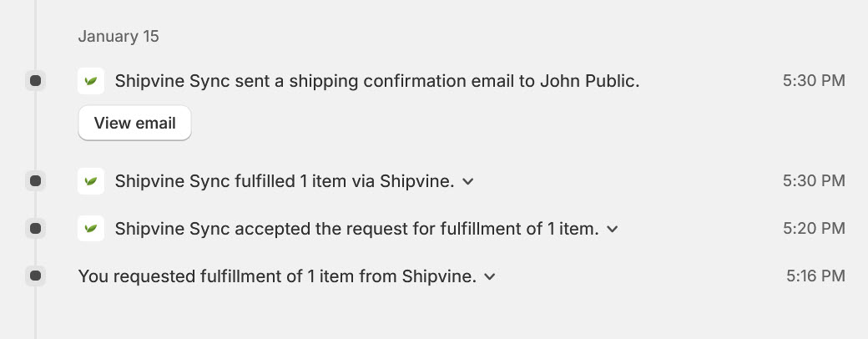Select timeline dot for shipping confirmation email event
Viewport: 868px width, 339px height.
[35, 81]
